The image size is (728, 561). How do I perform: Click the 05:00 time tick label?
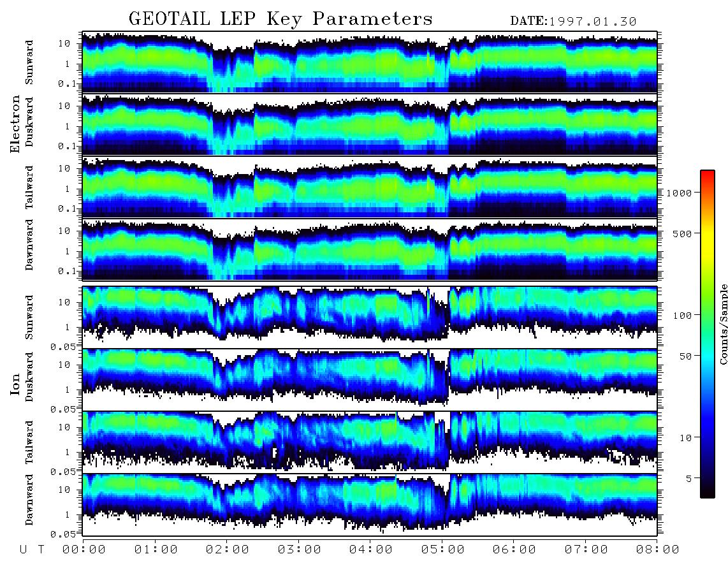tap(443, 550)
